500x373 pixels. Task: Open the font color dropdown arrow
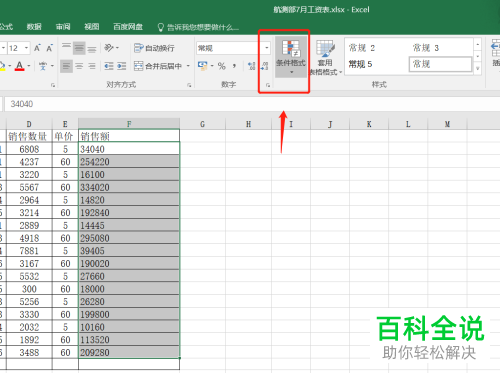pos(29,66)
